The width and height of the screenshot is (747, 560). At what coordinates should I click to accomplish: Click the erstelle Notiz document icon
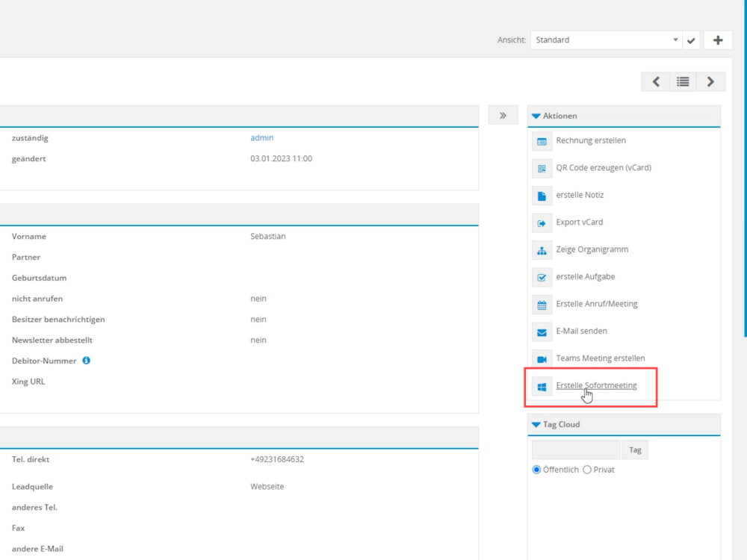click(542, 196)
